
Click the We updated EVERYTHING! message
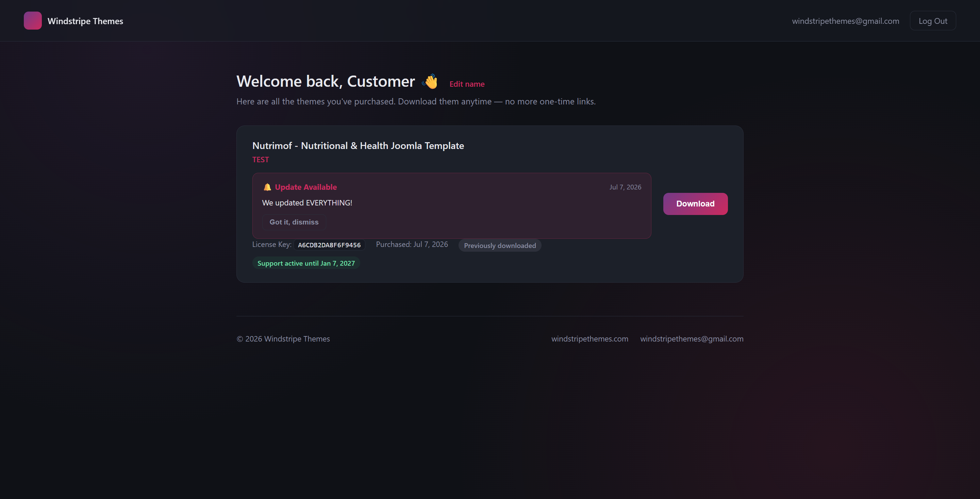click(x=307, y=203)
